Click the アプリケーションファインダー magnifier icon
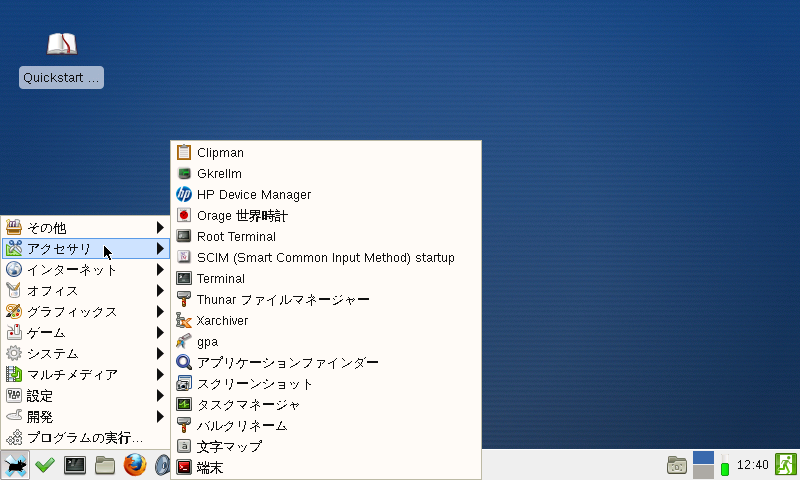The height and width of the screenshot is (480, 800). pos(184,362)
